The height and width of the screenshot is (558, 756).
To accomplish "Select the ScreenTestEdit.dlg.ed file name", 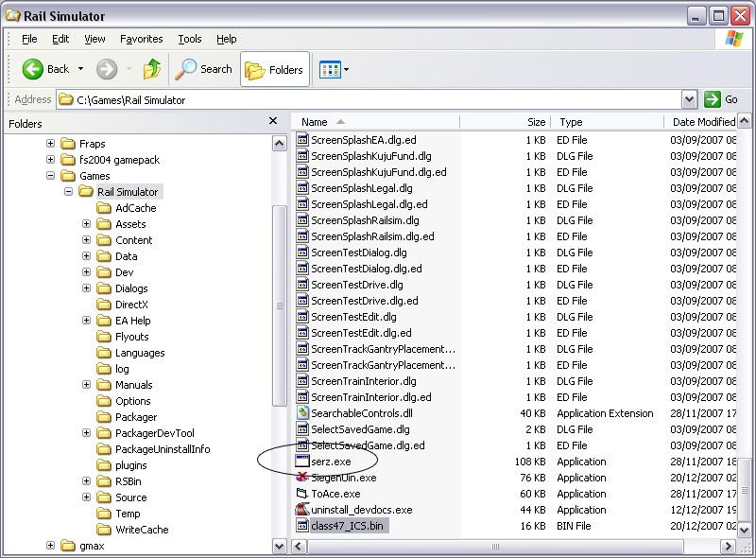I will (361, 333).
